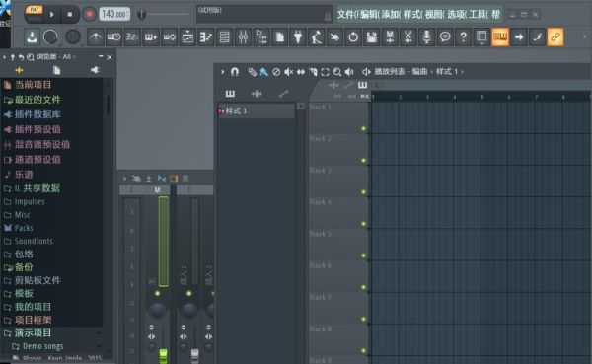Click the microphone recording icon
Image resolution: width=592 pixels, height=364 pixels.
tap(427, 37)
